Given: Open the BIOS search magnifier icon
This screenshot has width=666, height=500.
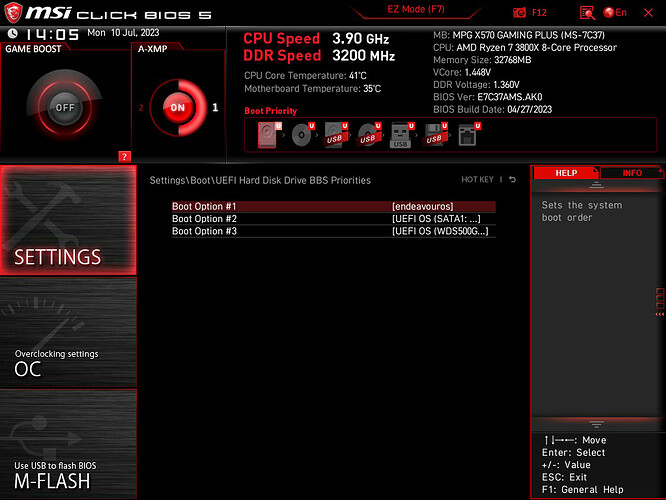Looking at the screenshot, I should click(x=587, y=13).
